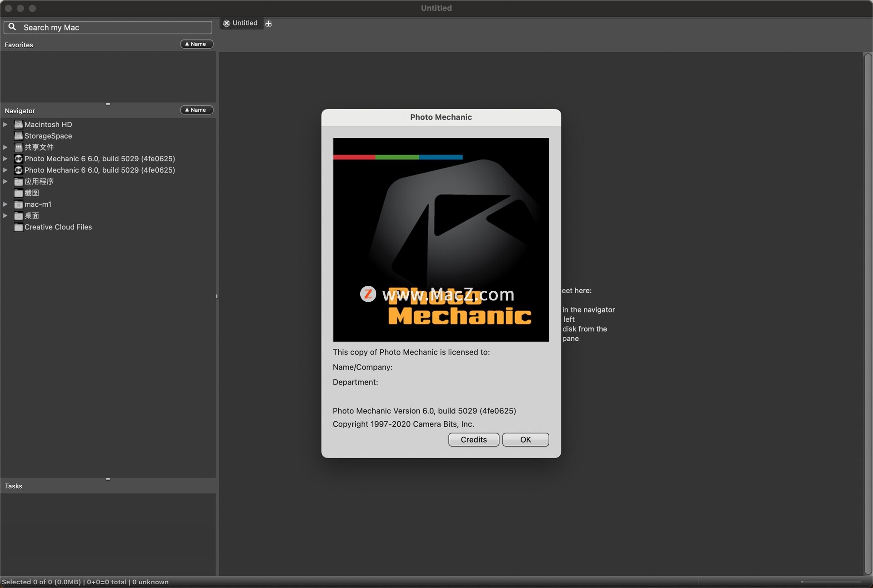The width and height of the screenshot is (873, 588).
Task: Add a new tab with the plus icon
Action: [x=269, y=24]
